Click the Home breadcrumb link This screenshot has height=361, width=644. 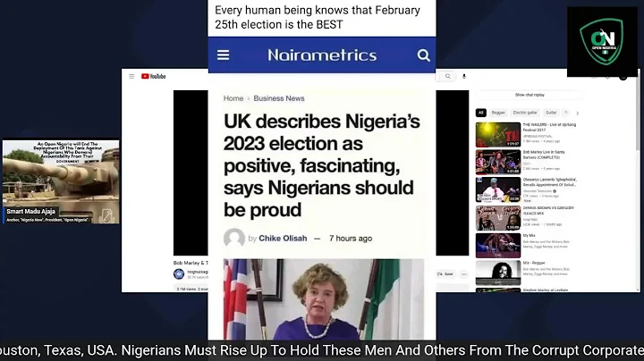tap(233, 98)
